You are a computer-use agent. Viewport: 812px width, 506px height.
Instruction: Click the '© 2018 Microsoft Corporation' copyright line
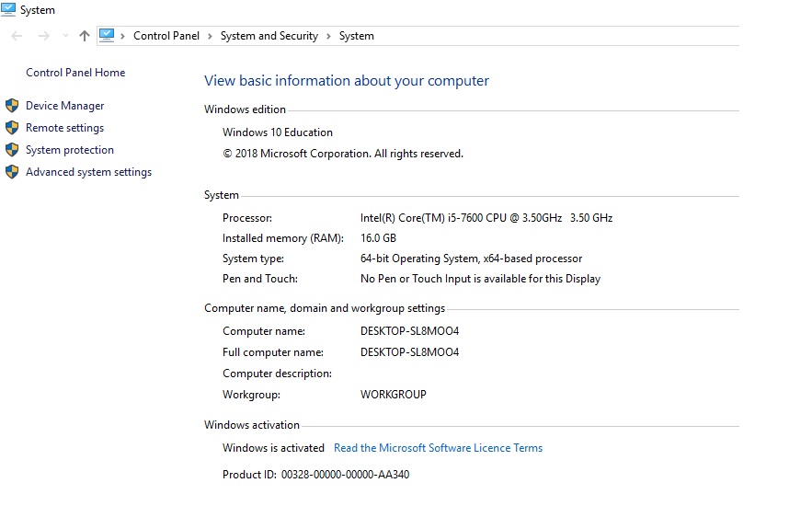pos(343,154)
